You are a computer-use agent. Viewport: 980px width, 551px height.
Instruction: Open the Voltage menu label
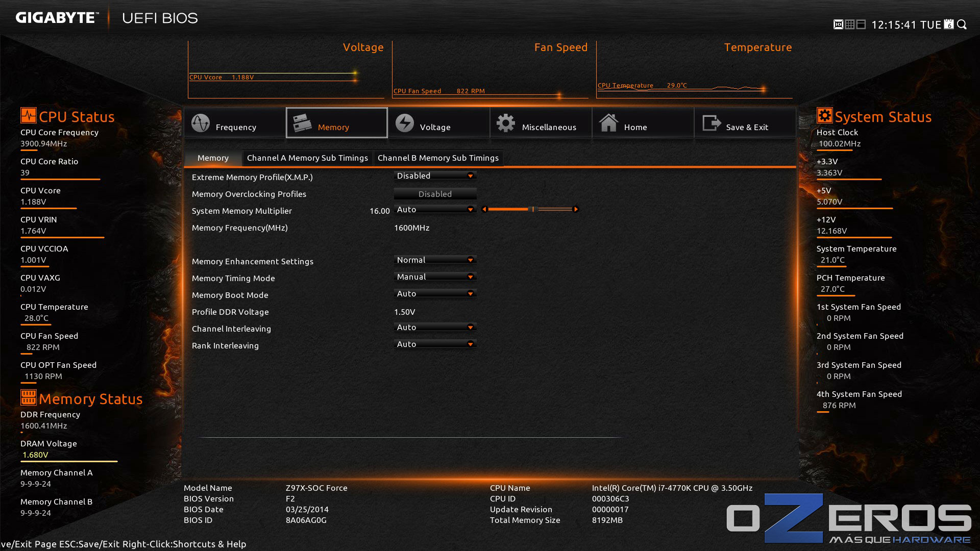435,127
